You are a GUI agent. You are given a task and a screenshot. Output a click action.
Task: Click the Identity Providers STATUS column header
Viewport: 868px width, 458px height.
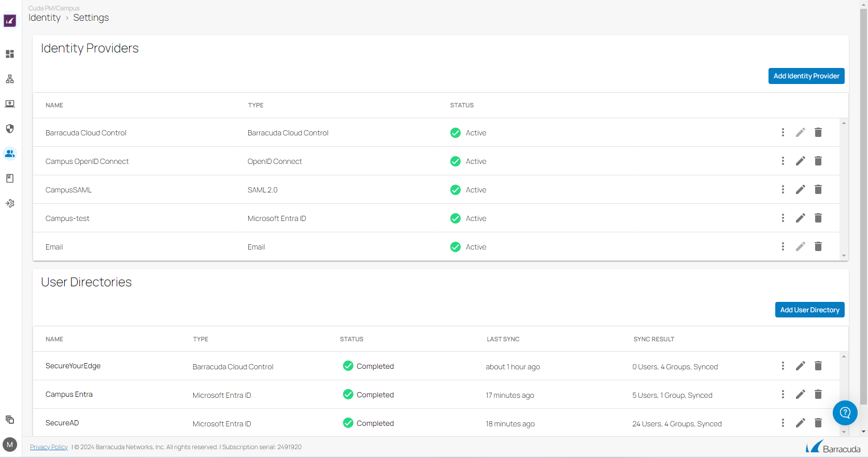point(462,105)
